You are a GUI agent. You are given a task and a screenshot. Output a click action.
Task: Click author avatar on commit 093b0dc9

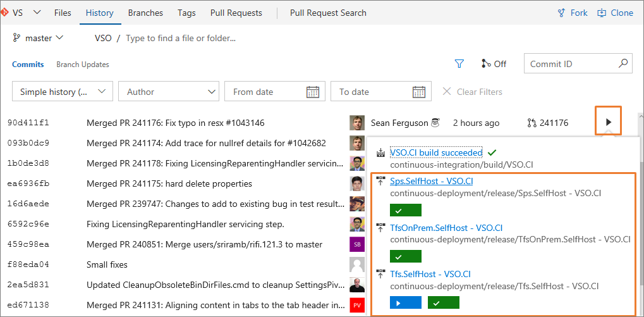(x=357, y=142)
